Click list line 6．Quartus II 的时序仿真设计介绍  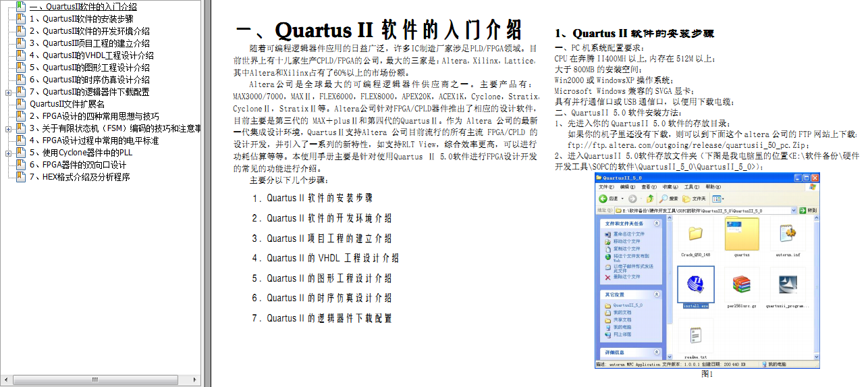[322, 298]
